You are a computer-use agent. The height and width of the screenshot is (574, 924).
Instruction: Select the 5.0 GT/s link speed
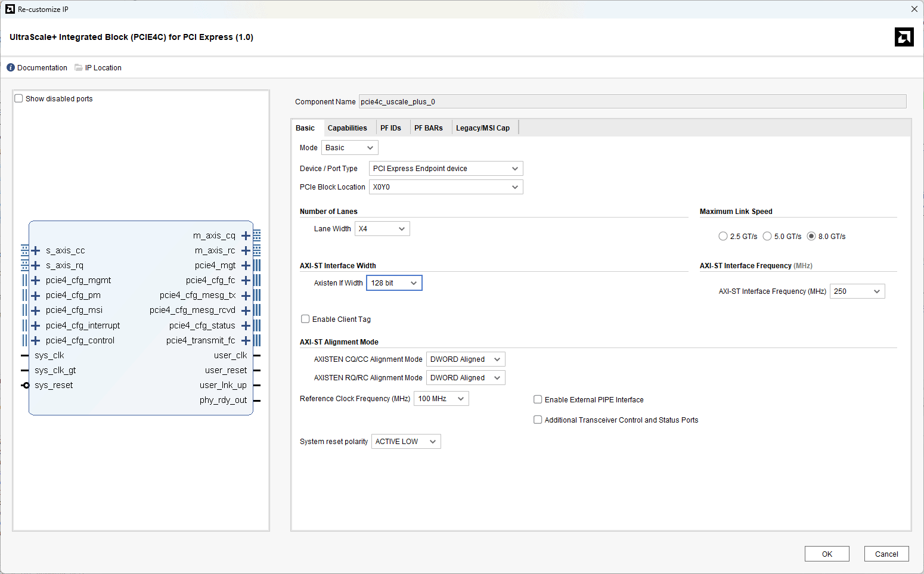(767, 236)
